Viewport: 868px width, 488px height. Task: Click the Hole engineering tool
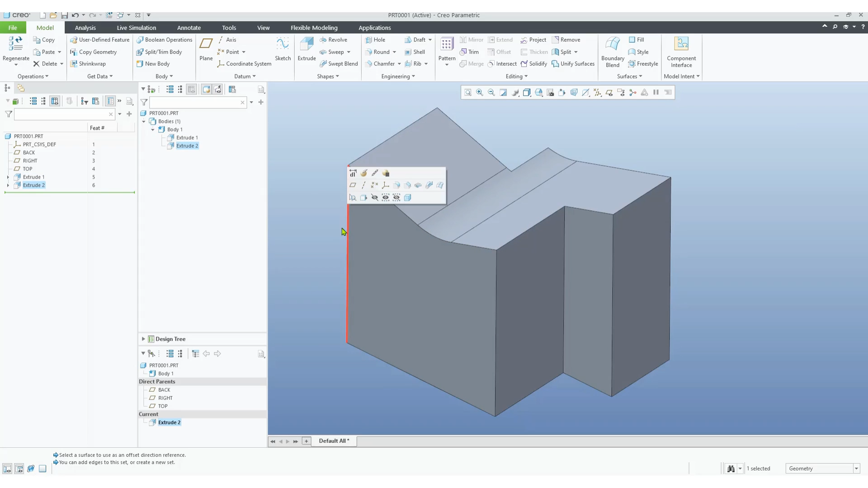coord(375,40)
